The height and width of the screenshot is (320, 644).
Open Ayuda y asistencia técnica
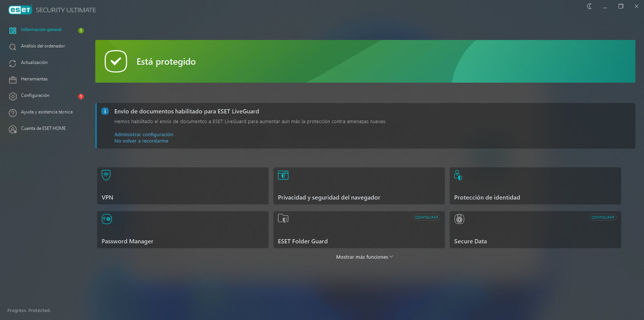click(x=47, y=112)
